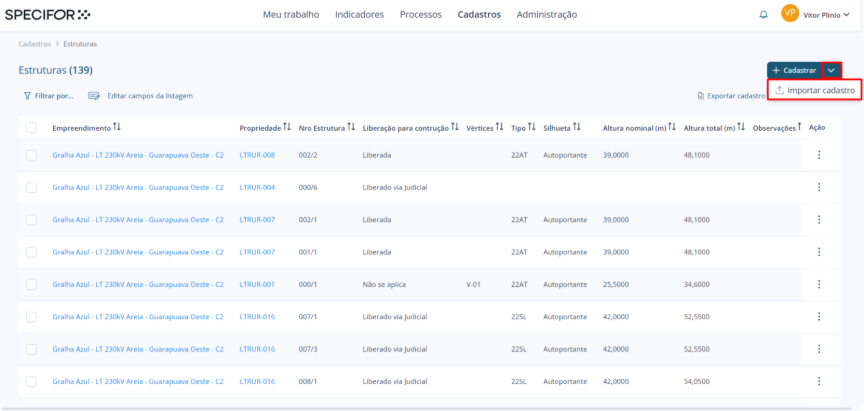Open row actions for structure 000/6
864x411 pixels.
(x=819, y=187)
